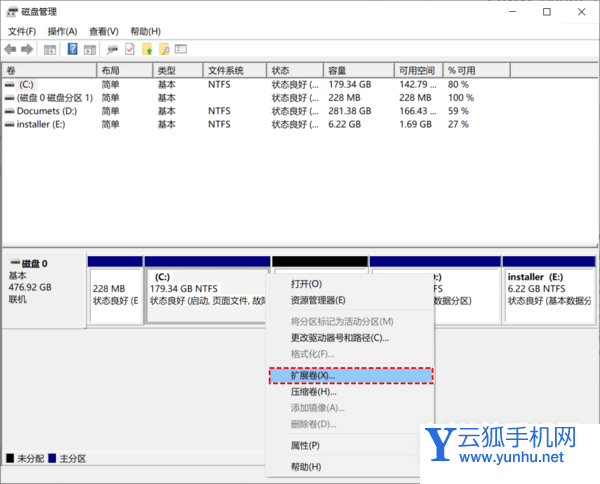This screenshot has width=600, height=484.
Task: Click the red checkmark document toolbar icon
Action: tap(130, 49)
